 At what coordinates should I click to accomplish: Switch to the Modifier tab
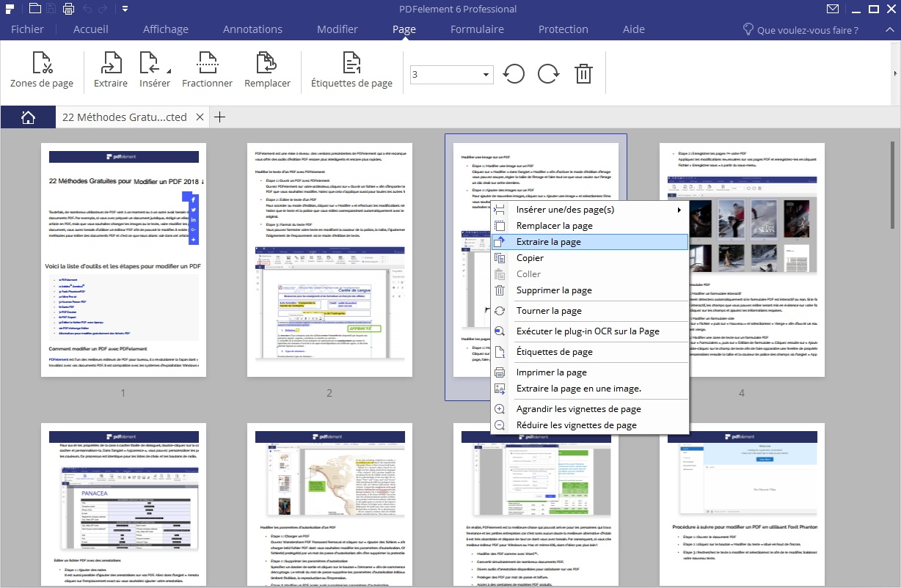[x=338, y=29]
